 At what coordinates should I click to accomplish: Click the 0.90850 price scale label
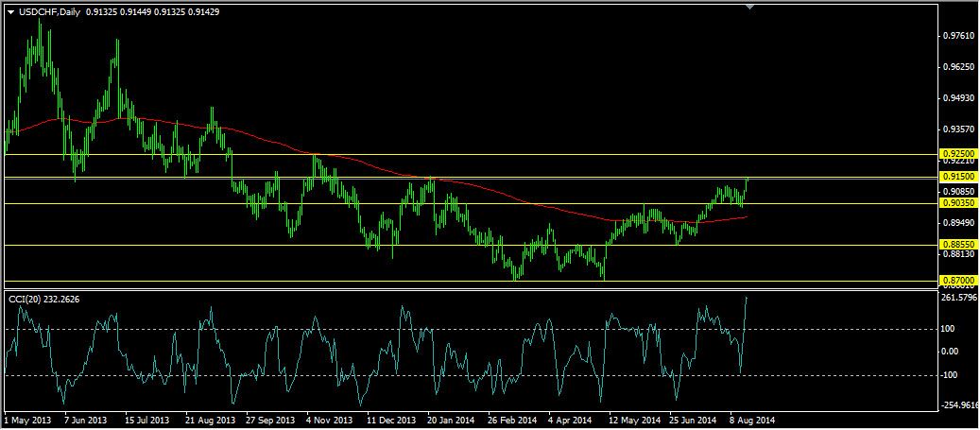point(959,191)
